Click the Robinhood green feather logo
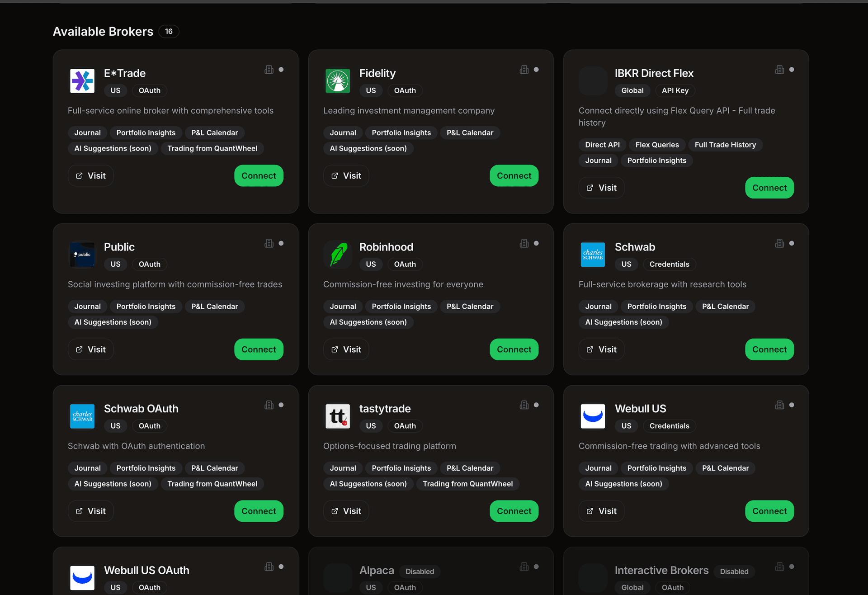Viewport: 868px width, 595px height. pos(337,255)
